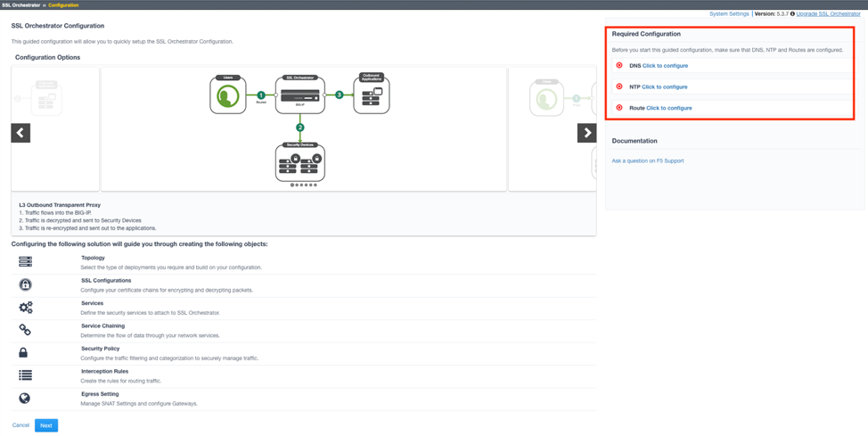Advance carousel with right arrow
This screenshot has height=436, width=868.
point(586,133)
